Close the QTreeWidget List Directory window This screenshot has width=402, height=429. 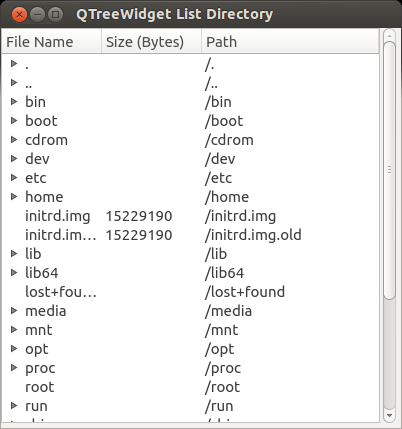[19, 15]
